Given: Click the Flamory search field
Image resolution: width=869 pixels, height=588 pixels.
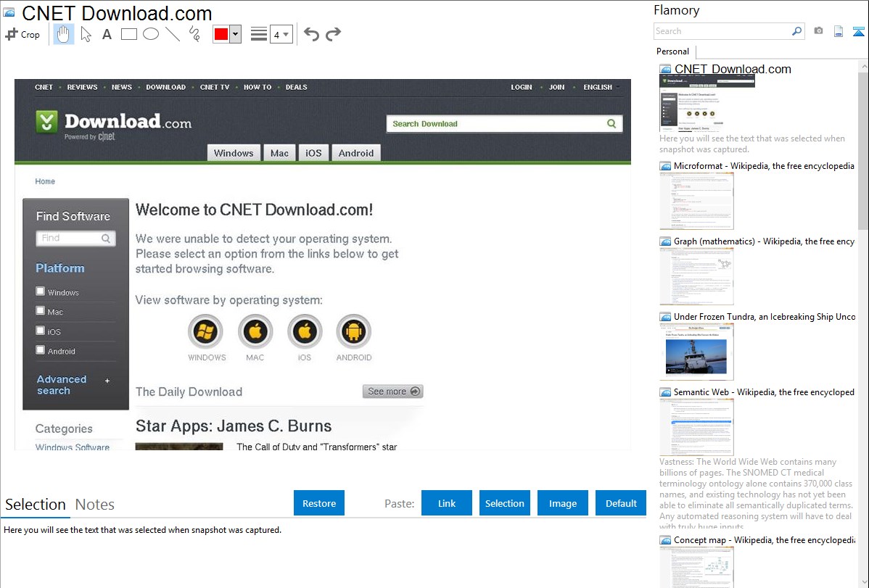Looking at the screenshot, I should click(x=722, y=31).
